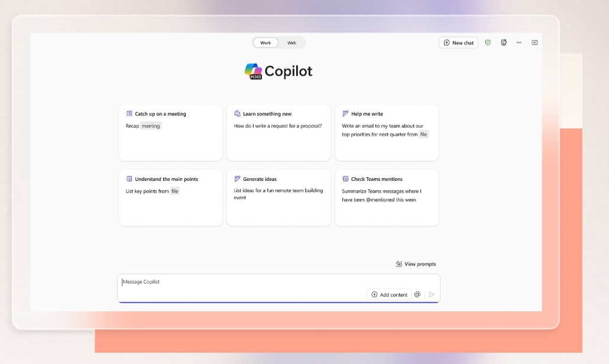Viewport: 609px width, 364px height.
Task: Select the Summarize Teams messages prompt text
Action: click(381, 195)
